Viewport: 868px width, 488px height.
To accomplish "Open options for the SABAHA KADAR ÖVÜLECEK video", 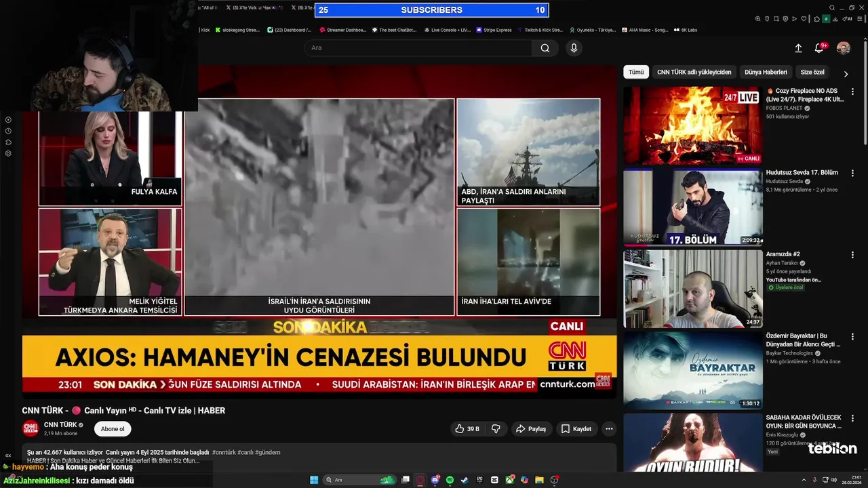I will click(853, 418).
